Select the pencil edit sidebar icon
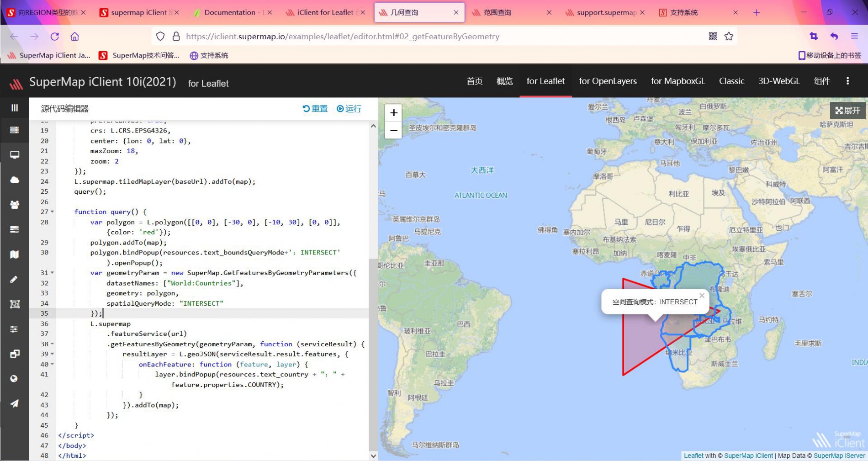 pyautogui.click(x=15, y=279)
